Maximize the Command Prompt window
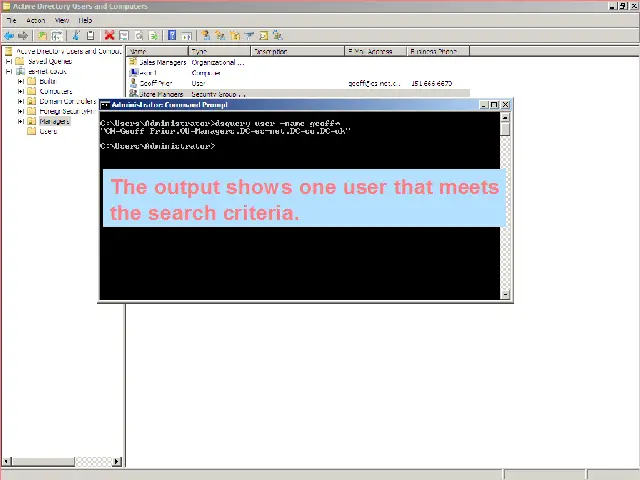The image size is (640, 480). click(x=494, y=105)
